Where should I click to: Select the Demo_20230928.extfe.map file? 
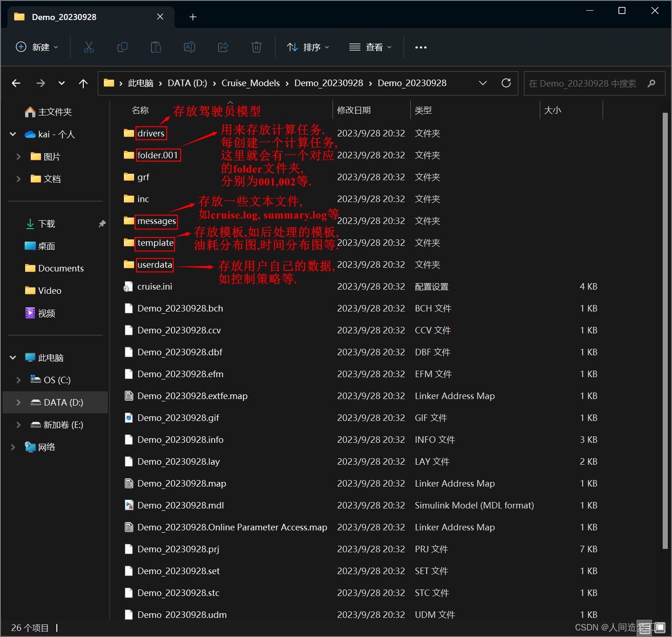click(192, 396)
